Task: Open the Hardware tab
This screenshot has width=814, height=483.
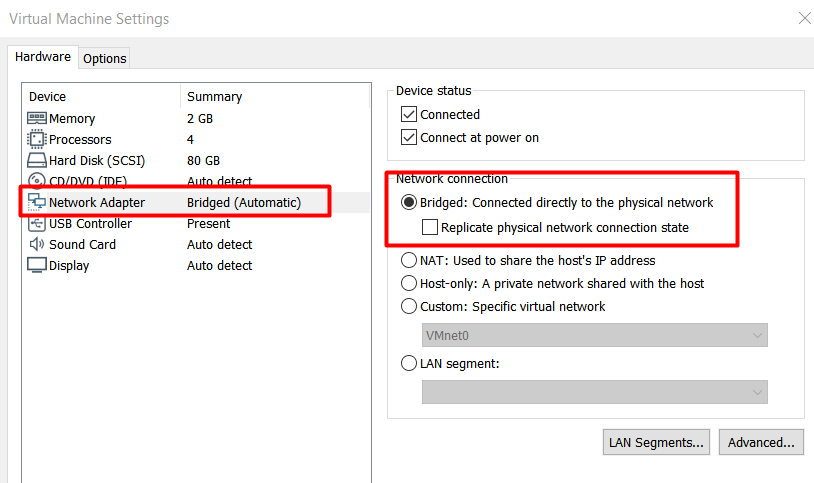Action: (43, 57)
